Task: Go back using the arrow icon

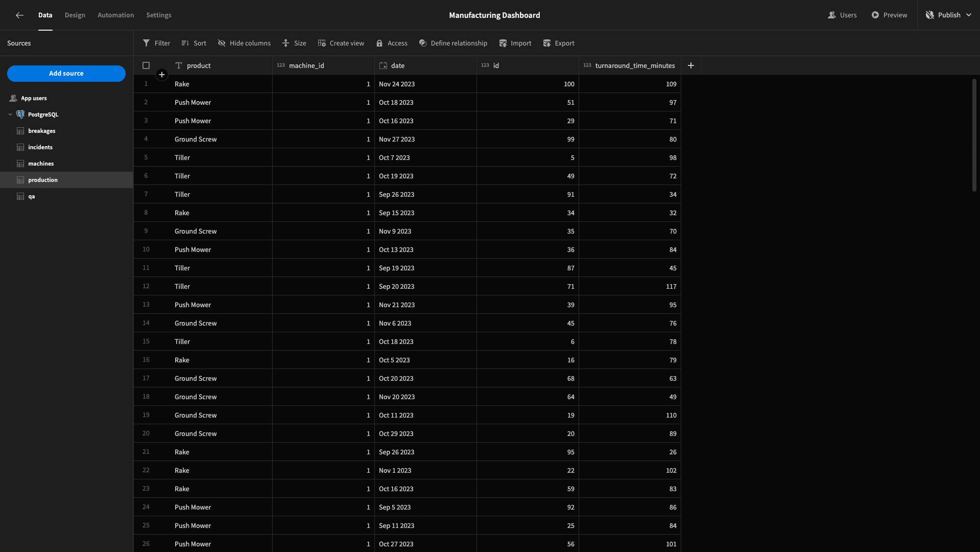Action: (x=19, y=15)
